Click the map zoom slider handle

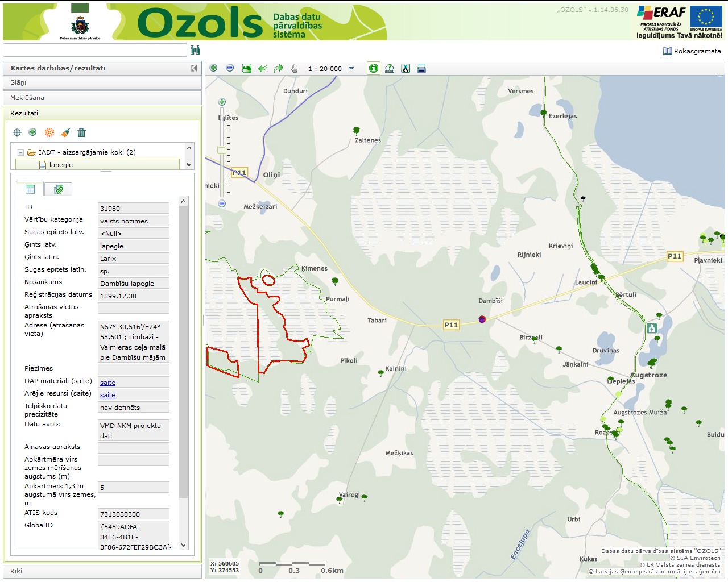point(222,150)
